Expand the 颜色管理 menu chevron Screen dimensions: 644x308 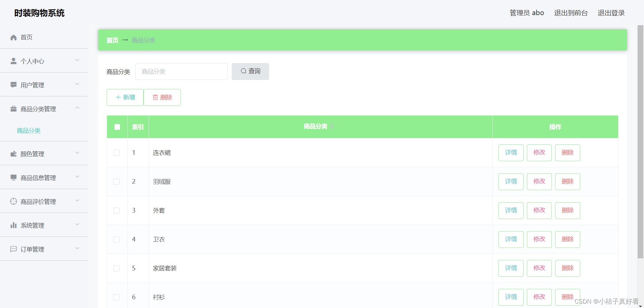(77, 153)
